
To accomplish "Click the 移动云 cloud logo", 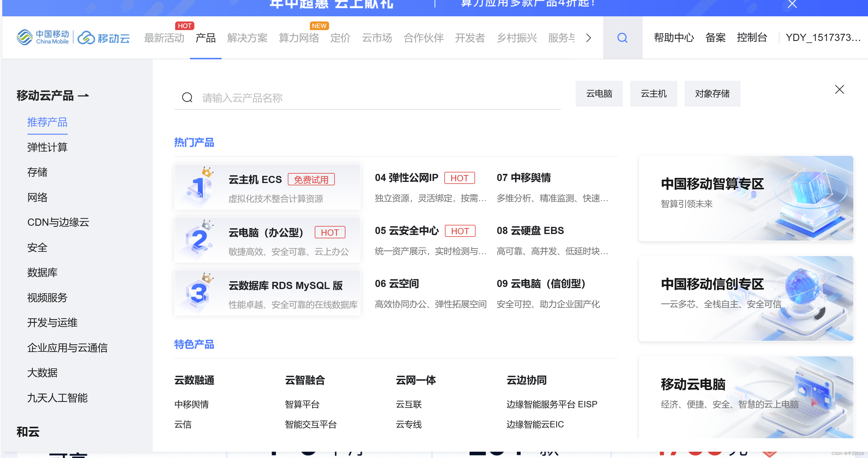I will click(104, 38).
